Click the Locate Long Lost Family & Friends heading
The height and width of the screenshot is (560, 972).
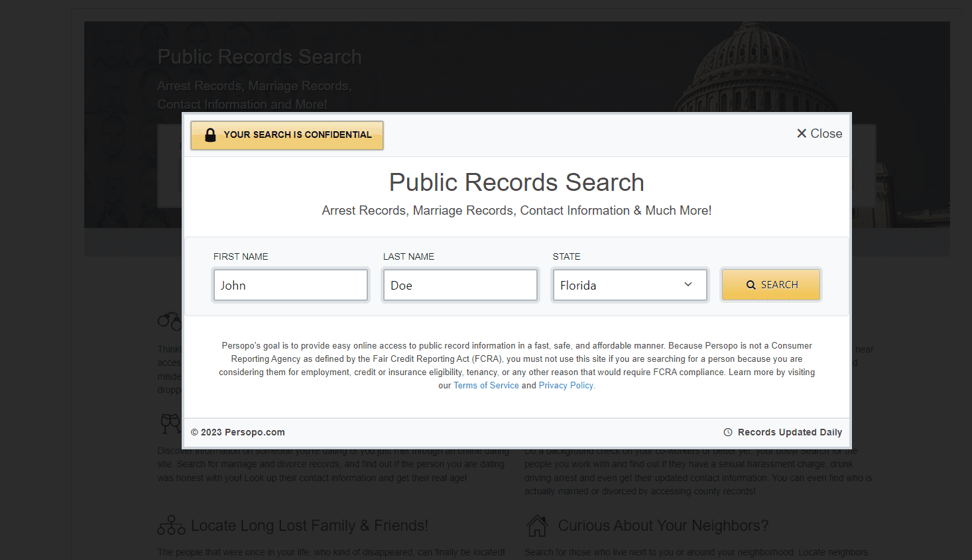[x=310, y=526]
